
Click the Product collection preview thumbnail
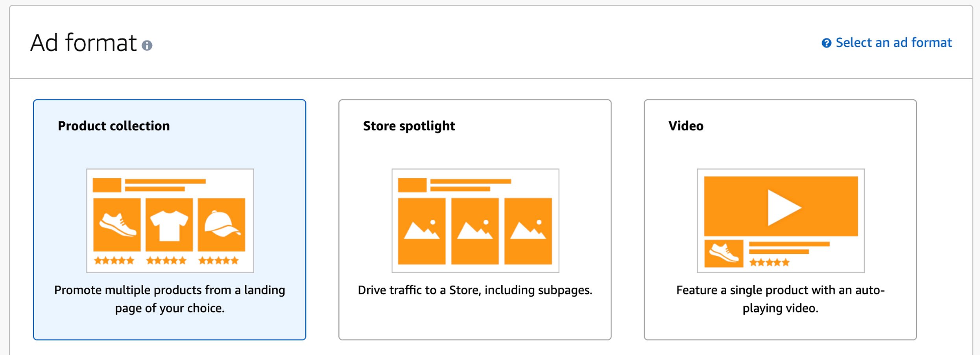(170, 221)
